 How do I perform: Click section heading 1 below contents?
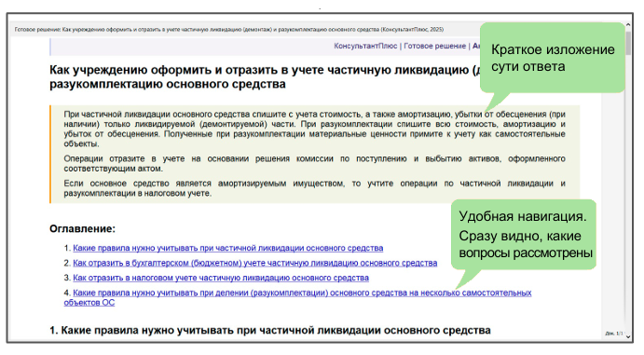pyautogui.click(x=270, y=331)
